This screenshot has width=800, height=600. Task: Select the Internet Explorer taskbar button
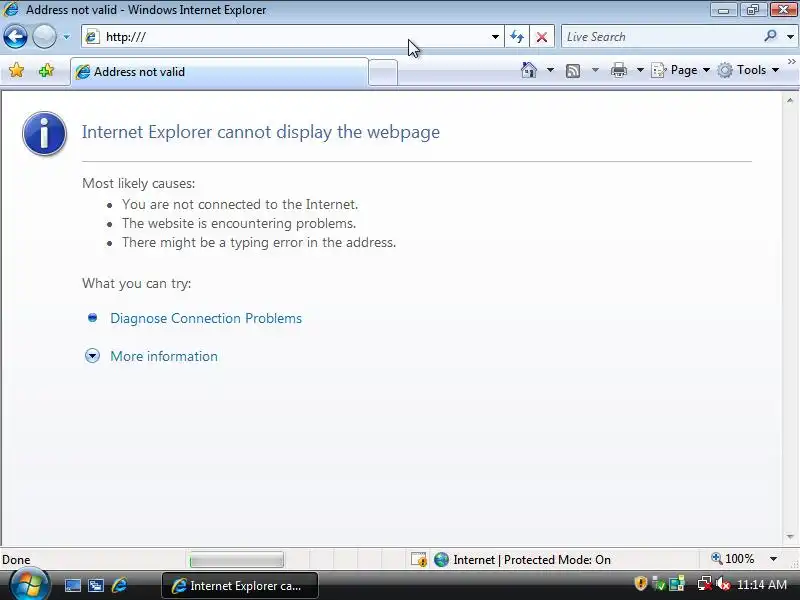pyautogui.click(x=240, y=586)
